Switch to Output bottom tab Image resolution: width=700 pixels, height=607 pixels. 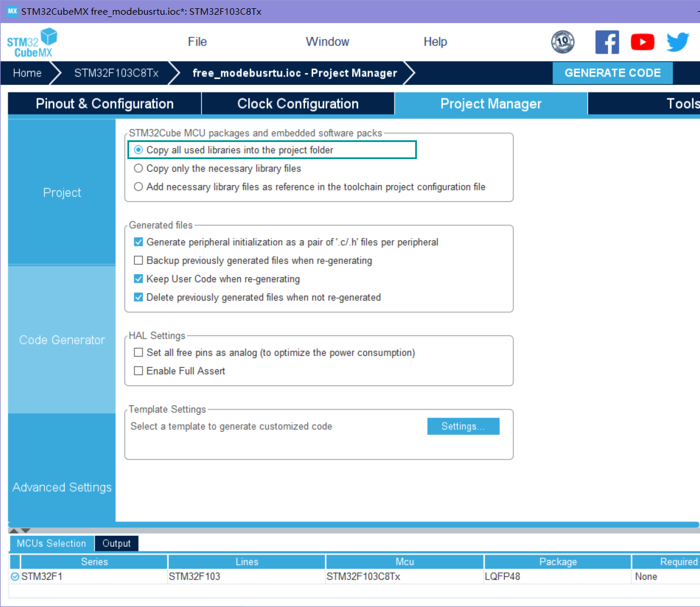[117, 543]
